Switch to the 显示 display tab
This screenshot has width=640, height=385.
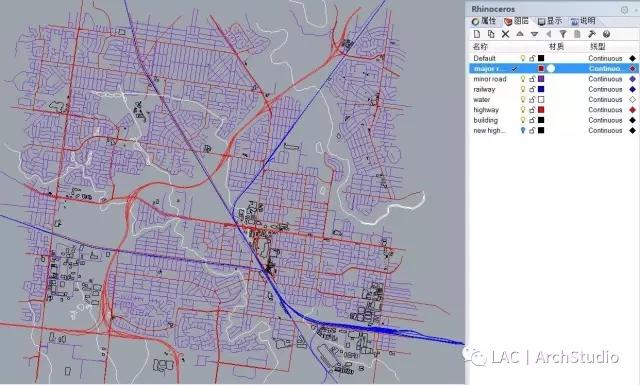[x=550, y=21]
